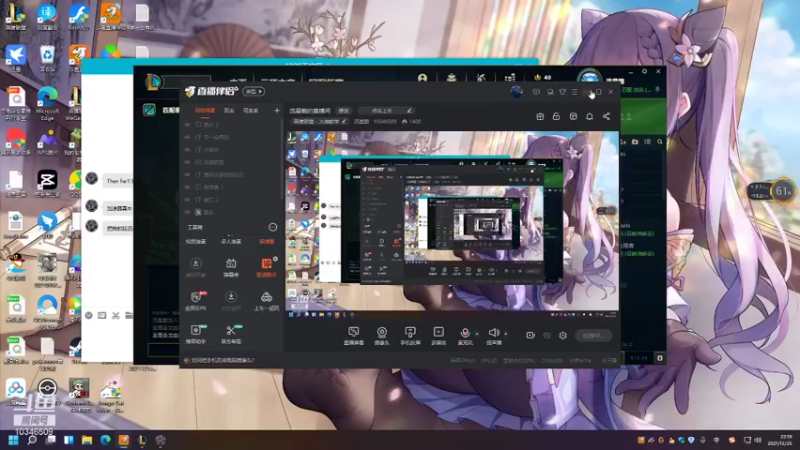Open the message bubble icon in the title bar
This screenshot has width=800, height=450.
(536, 92)
